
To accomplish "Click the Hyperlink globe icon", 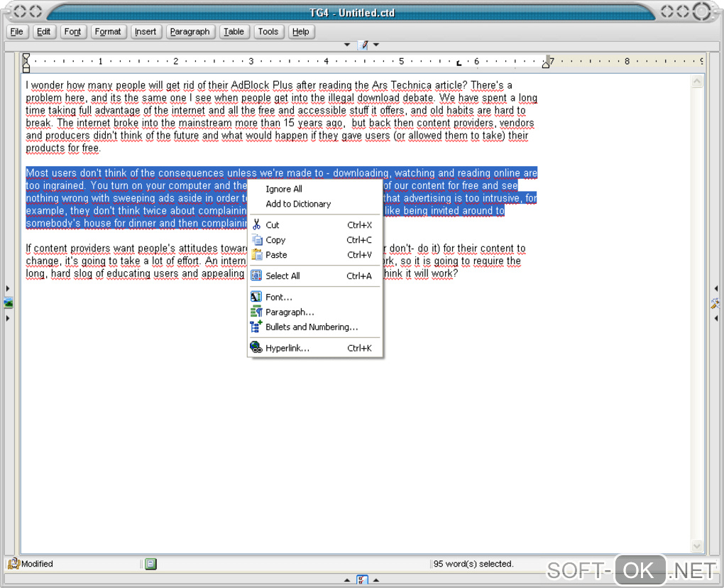I will coord(256,348).
